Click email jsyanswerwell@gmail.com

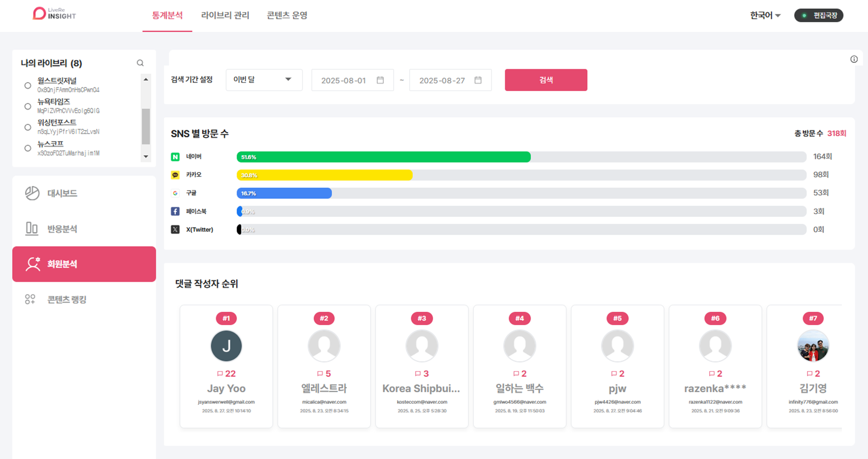[226, 402]
